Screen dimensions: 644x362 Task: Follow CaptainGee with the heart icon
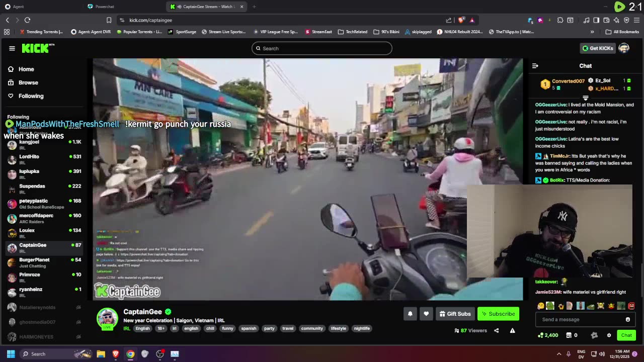pos(426,314)
